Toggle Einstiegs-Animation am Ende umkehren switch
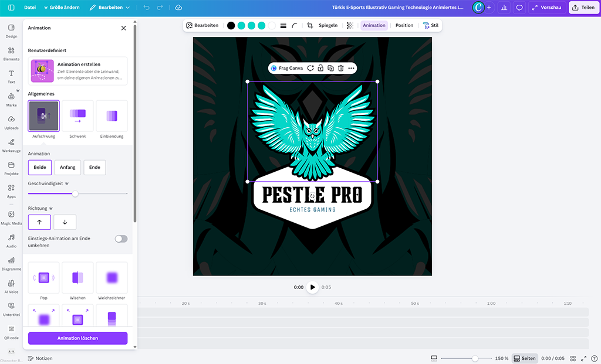 [121, 239]
